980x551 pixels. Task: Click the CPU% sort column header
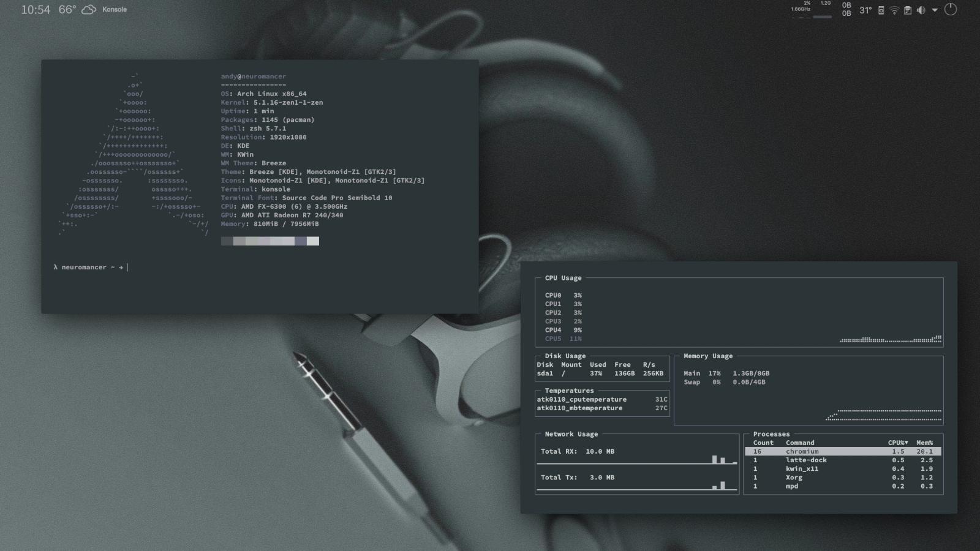tap(898, 443)
